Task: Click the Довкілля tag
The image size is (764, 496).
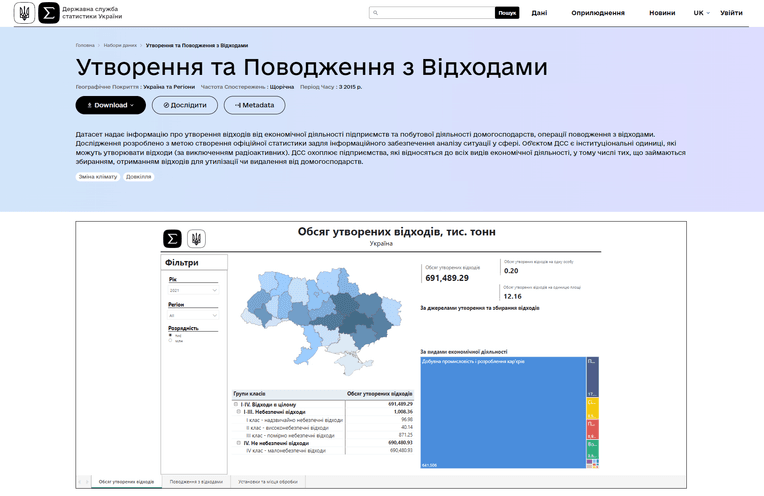Action: click(x=138, y=177)
